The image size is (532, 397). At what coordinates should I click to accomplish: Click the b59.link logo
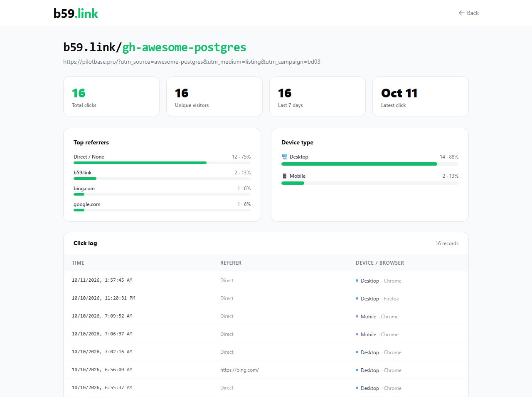pos(76,13)
